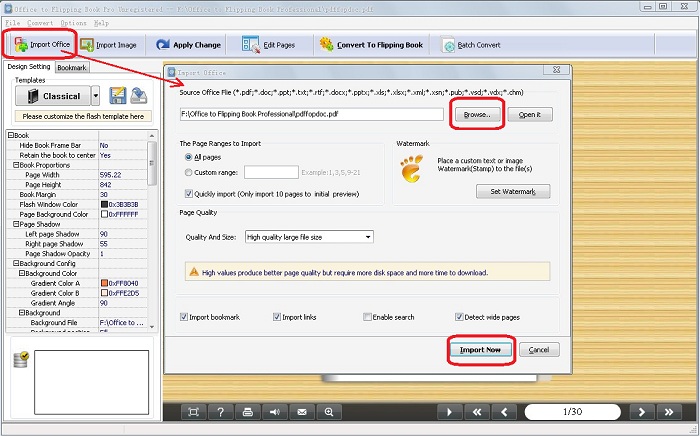The height and width of the screenshot is (436, 700).
Task: Jump to first page of the flipbook
Action: coord(477,412)
